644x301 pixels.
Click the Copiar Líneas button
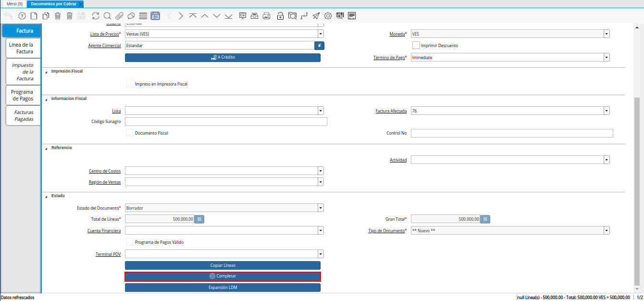[x=223, y=265]
